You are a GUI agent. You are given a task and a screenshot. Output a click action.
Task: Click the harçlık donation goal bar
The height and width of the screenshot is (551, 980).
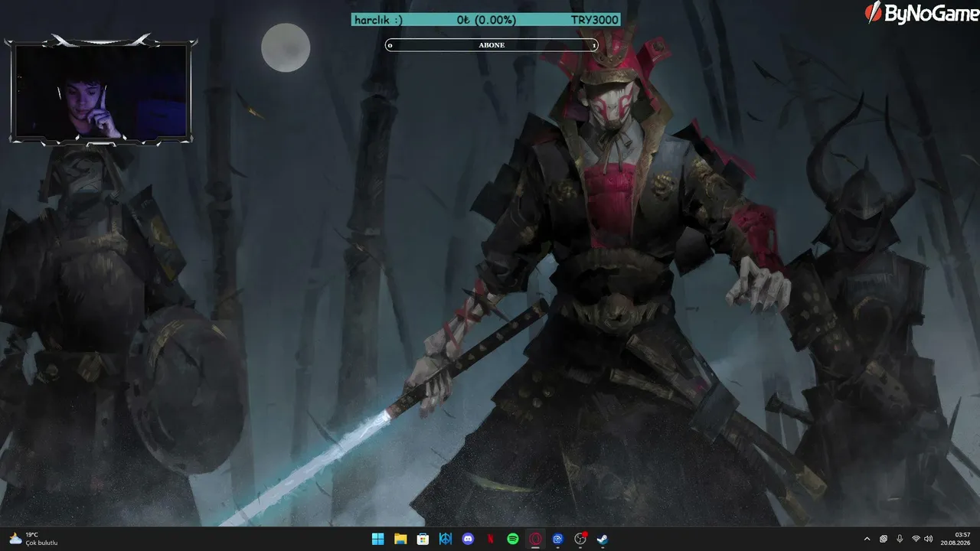coord(486,20)
